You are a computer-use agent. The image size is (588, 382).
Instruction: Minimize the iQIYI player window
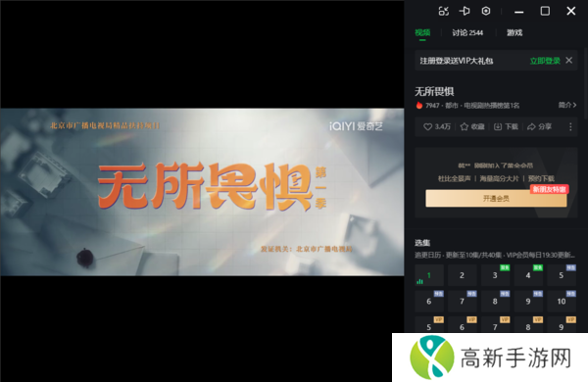pyautogui.click(x=519, y=12)
